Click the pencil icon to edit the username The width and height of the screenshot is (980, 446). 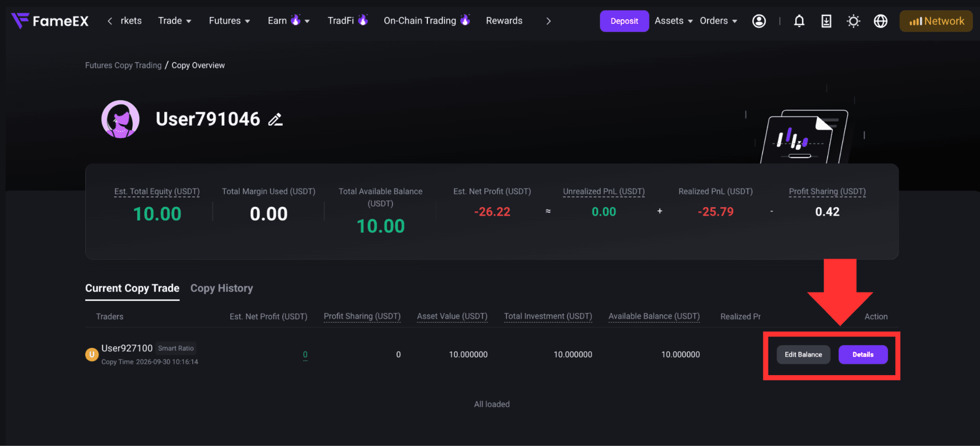pyautogui.click(x=275, y=120)
